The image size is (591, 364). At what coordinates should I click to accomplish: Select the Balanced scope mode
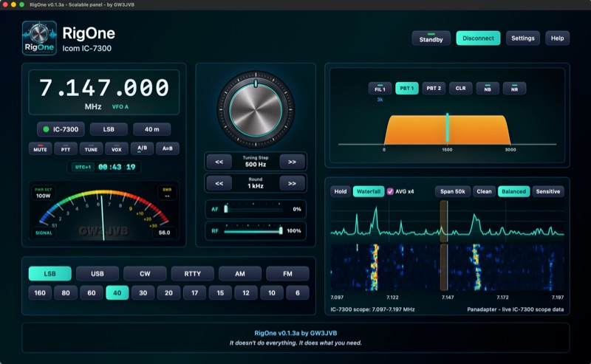513,191
